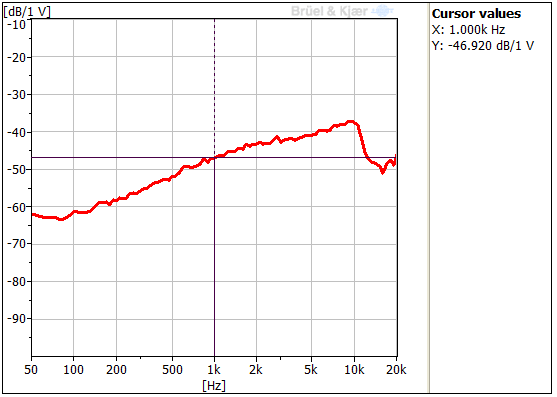Click the 200 frequency axis label
557x397 pixels.
(x=116, y=370)
